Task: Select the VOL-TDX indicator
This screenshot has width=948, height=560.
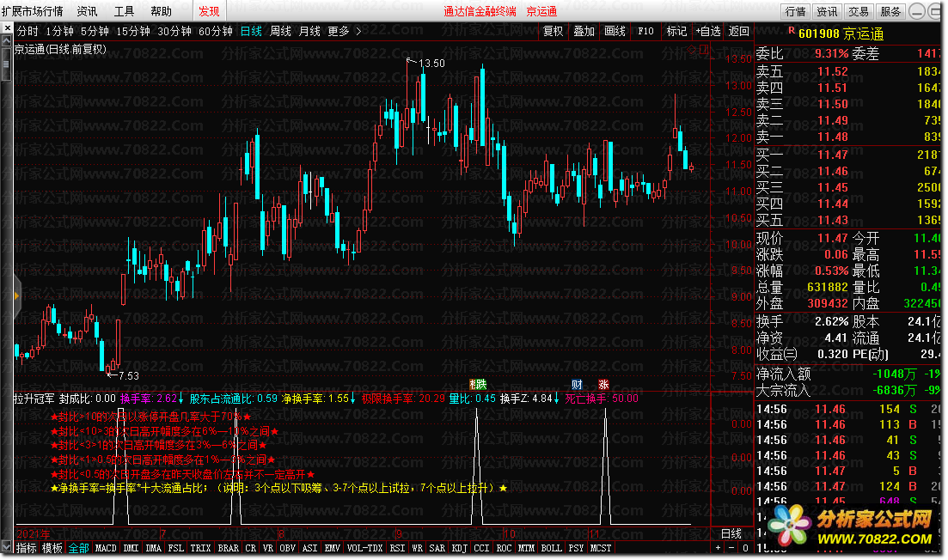Action: 365,548
